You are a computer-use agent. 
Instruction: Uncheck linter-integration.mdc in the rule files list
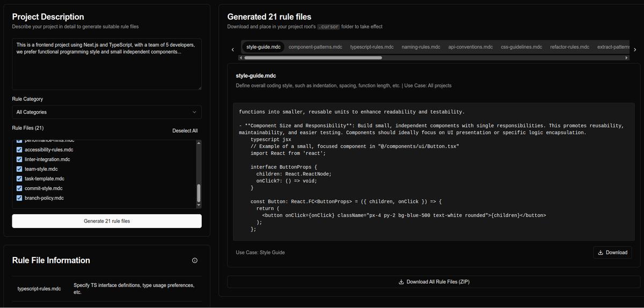tap(20, 159)
